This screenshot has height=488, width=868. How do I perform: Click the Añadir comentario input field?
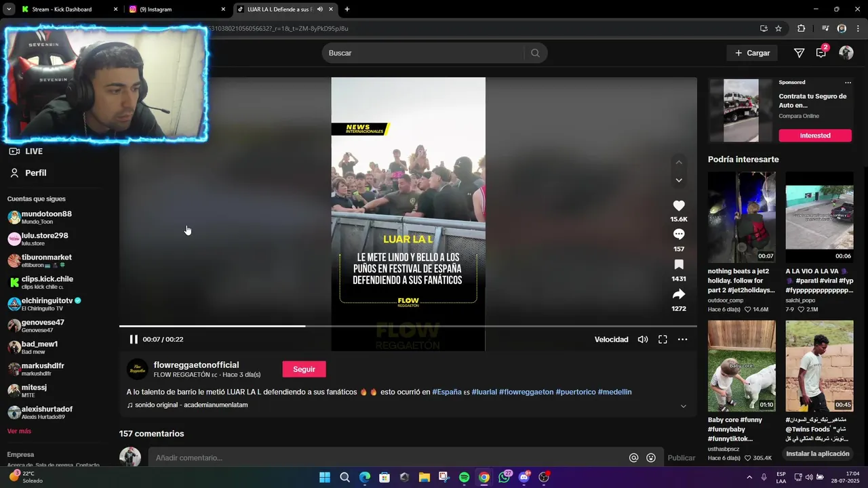point(388,457)
